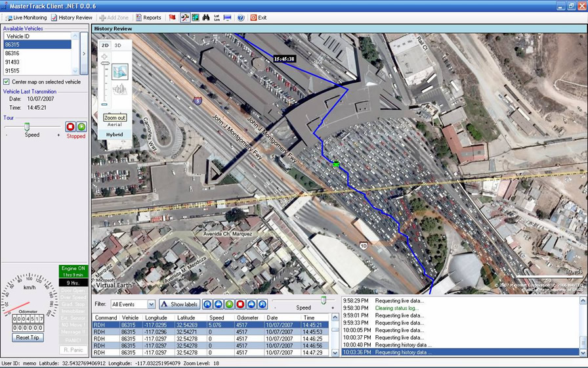
Task: Select vehicle 91493 in the list
Action: (x=37, y=62)
